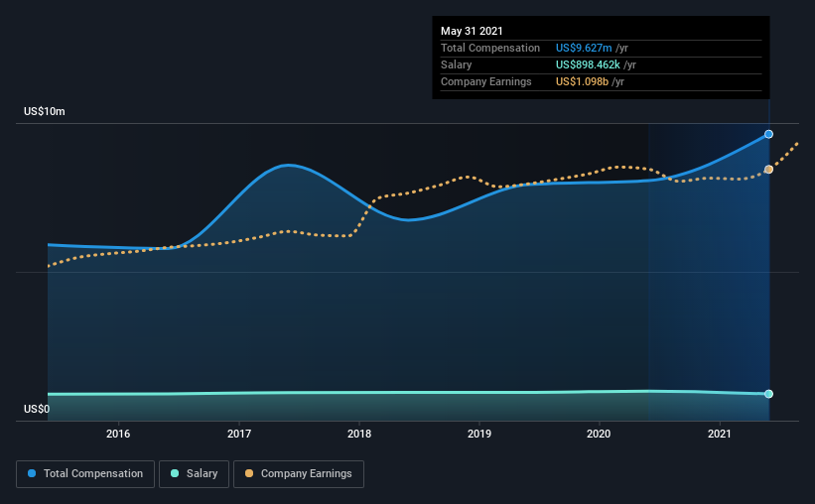This screenshot has width=815, height=504.
Task: Click the Total Compensation tooltip label
Action: tap(490, 48)
